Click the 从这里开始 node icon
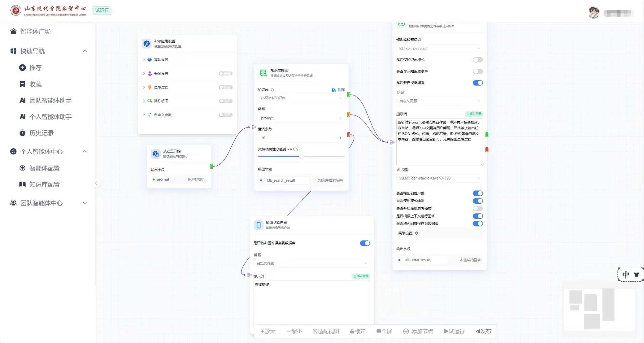This screenshot has height=343, width=644. (x=156, y=154)
